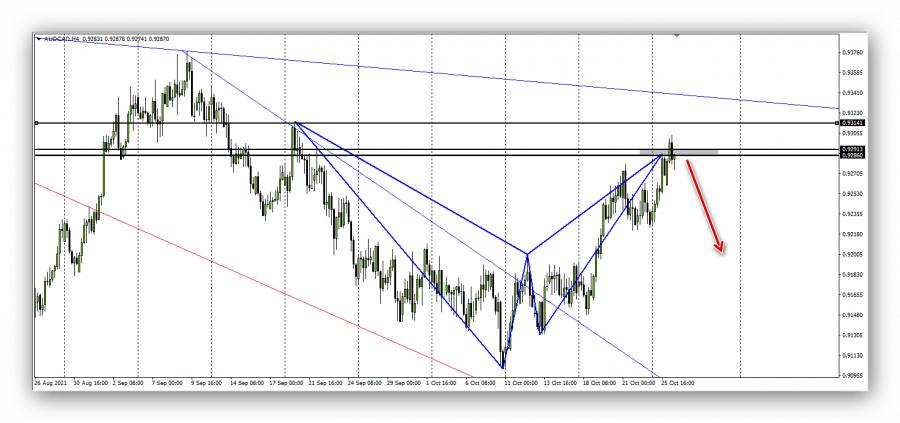900x423 pixels.
Task: Click the chart shift triangle marker at top
Action: click(x=678, y=37)
